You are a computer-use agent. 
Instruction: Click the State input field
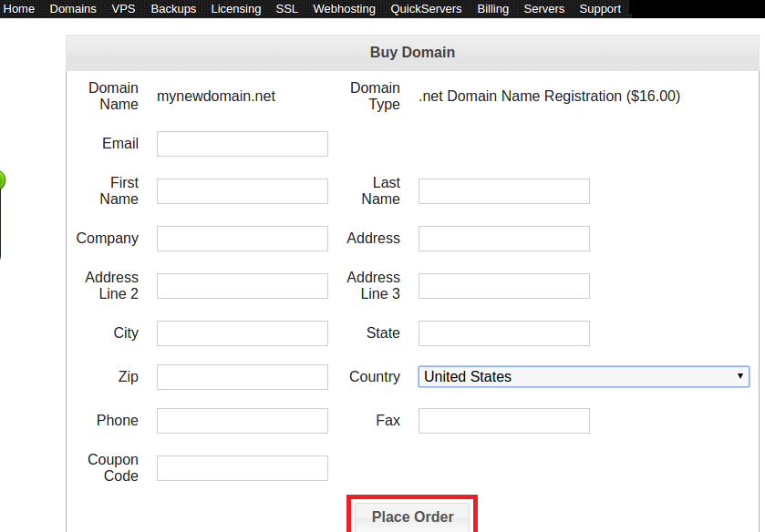click(x=502, y=332)
